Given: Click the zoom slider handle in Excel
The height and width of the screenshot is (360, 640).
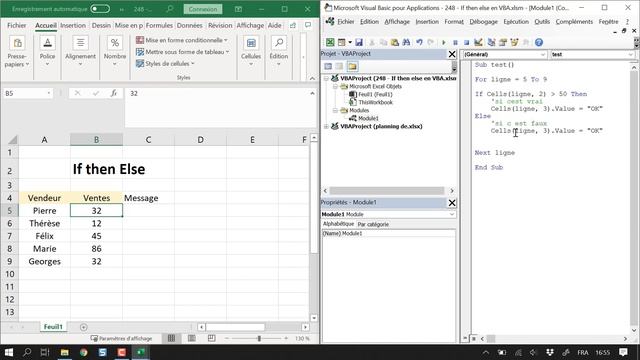Looking at the screenshot, I should tap(259, 338).
